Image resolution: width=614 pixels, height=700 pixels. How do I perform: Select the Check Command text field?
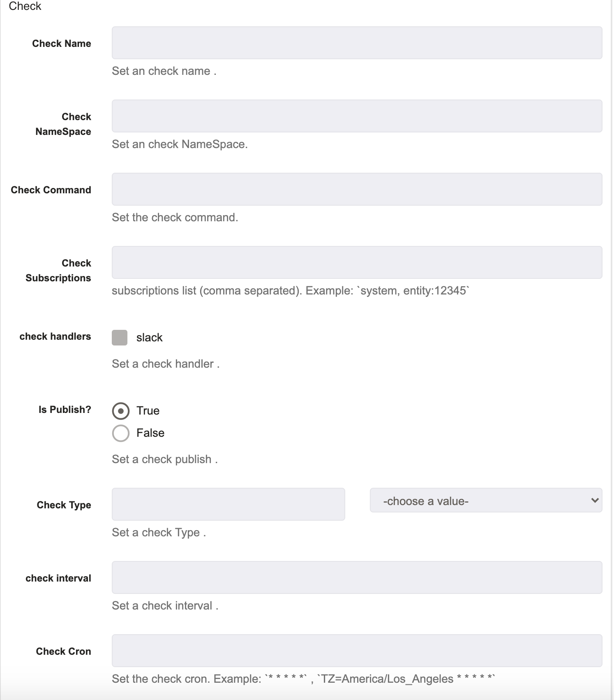coord(357,189)
